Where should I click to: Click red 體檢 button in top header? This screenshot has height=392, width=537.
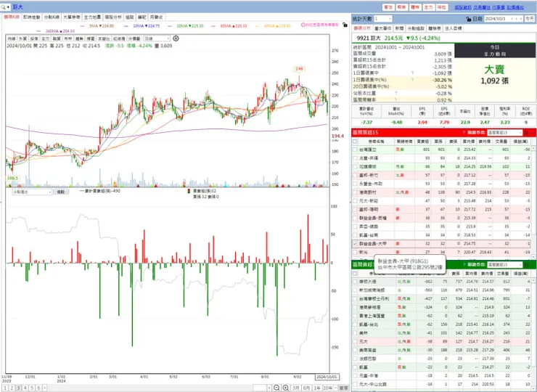point(415,7)
